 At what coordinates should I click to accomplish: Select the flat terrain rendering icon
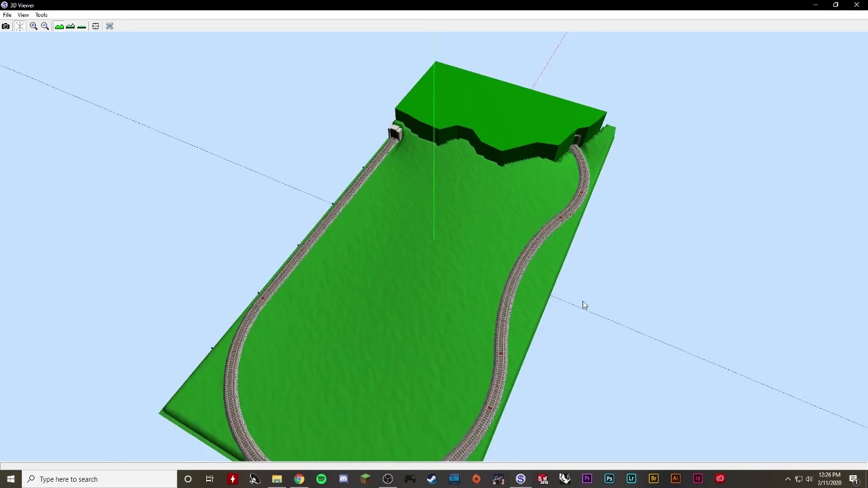pos(81,26)
